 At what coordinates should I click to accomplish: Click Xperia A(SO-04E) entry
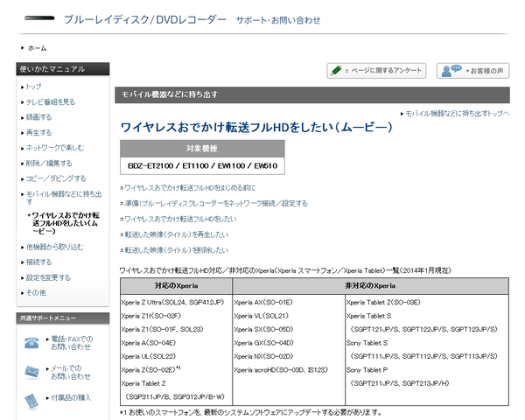coord(149,343)
